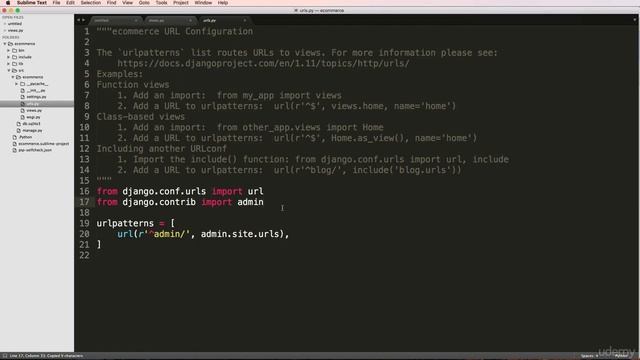
Task: Click the 'urlpatterns' variable on line 19
Action: point(125,223)
